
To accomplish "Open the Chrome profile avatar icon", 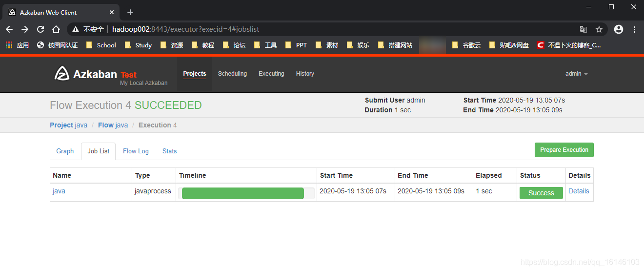I will coord(619,29).
